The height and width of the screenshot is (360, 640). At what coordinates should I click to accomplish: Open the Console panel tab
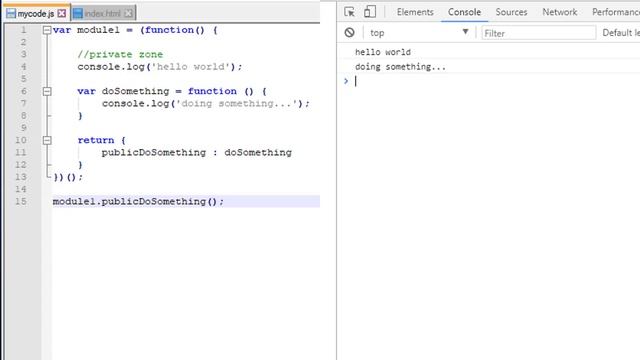point(464,12)
